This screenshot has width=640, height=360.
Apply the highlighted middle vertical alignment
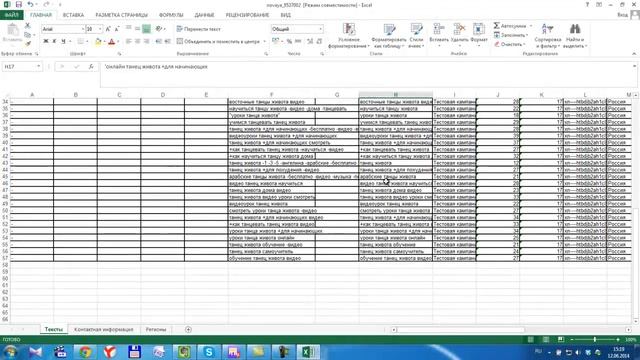146,29
